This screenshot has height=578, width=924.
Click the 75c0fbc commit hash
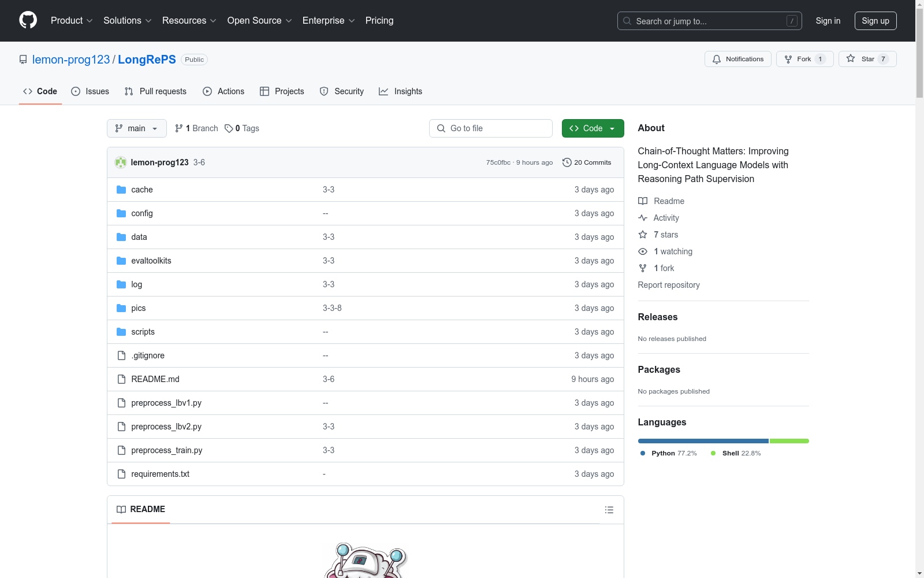(x=498, y=162)
